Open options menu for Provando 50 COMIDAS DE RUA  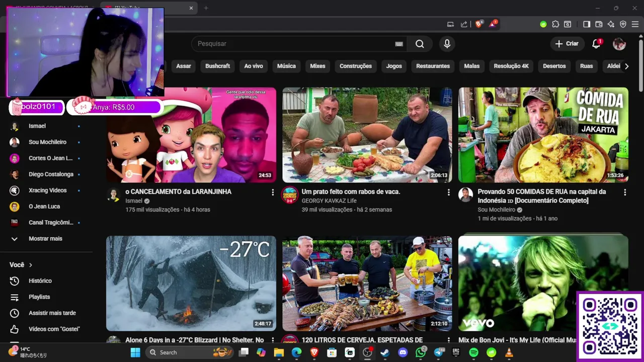pos(625,193)
